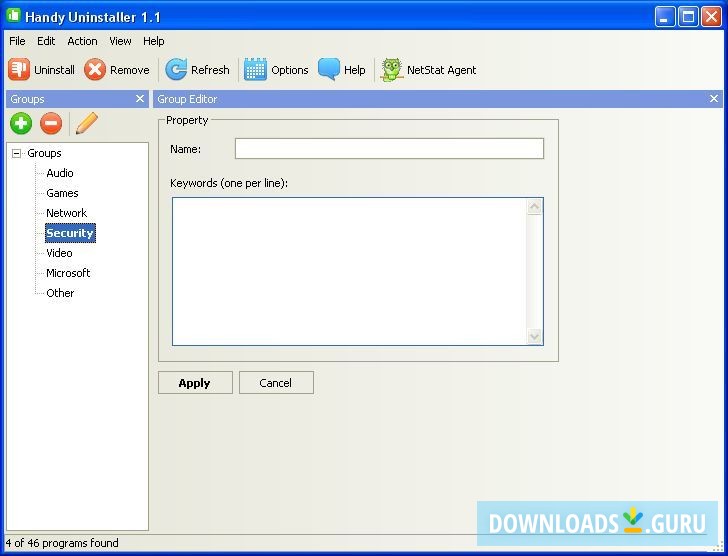Select the Network group

point(66,213)
